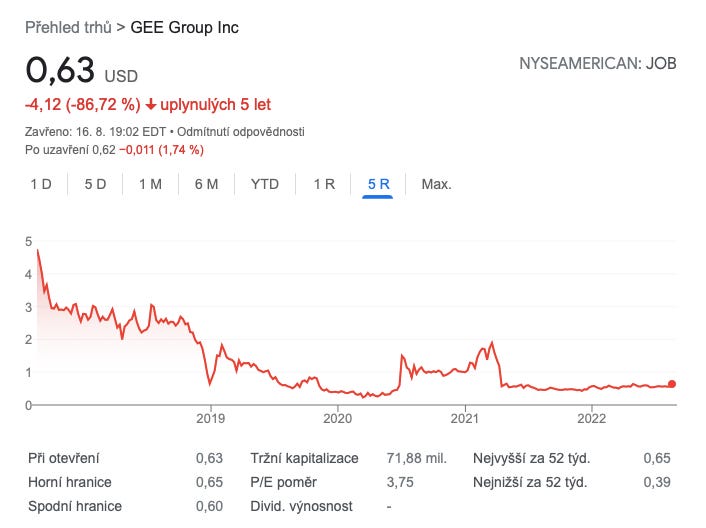This screenshot has height=528, width=706.
Task: Click the red endpoint dot on chart
Action: (x=672, y=384)
